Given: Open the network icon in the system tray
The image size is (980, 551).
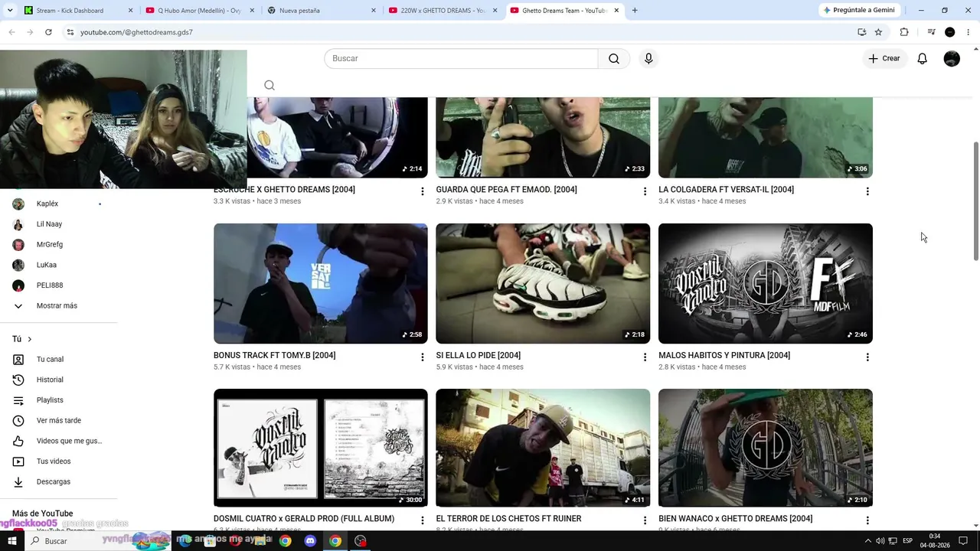Looking at the screenshot, I should [893, 541].
